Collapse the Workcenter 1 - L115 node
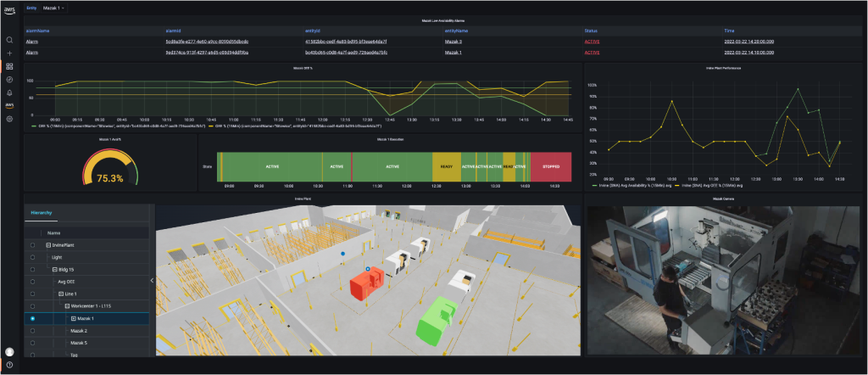The image size is (868, 375). pyautogui.click(x=67, y=305)
